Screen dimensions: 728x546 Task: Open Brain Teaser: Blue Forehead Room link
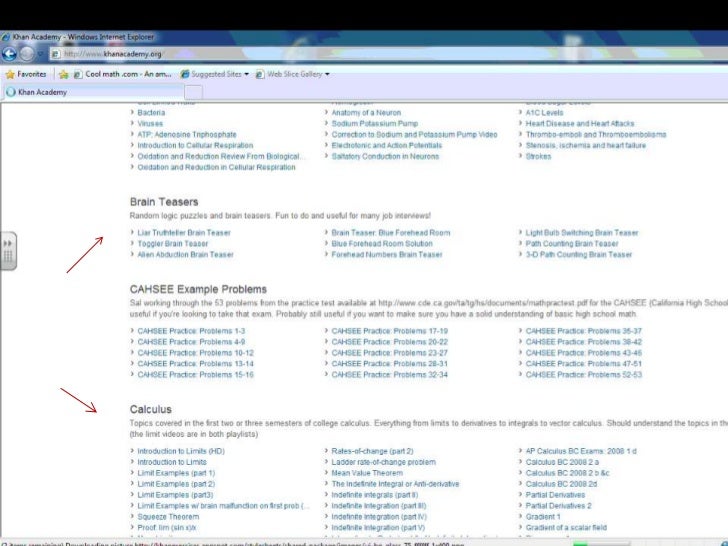(x=390, y=233)
